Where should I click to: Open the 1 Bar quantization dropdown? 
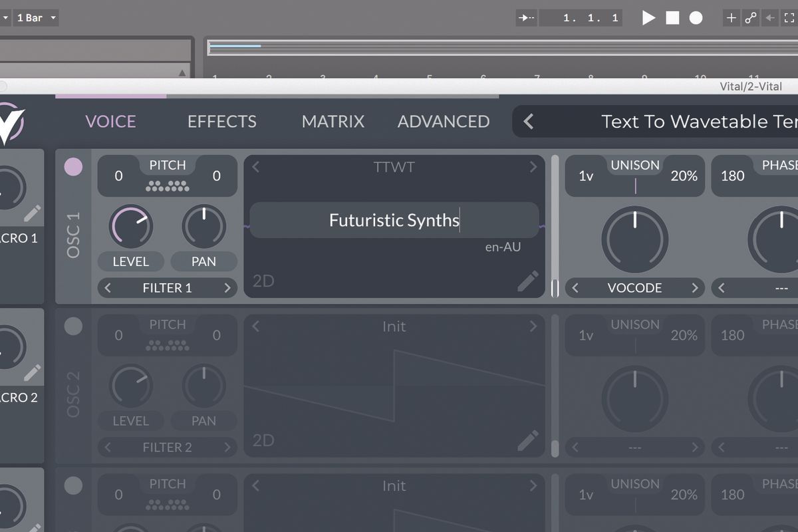[36, 18]
